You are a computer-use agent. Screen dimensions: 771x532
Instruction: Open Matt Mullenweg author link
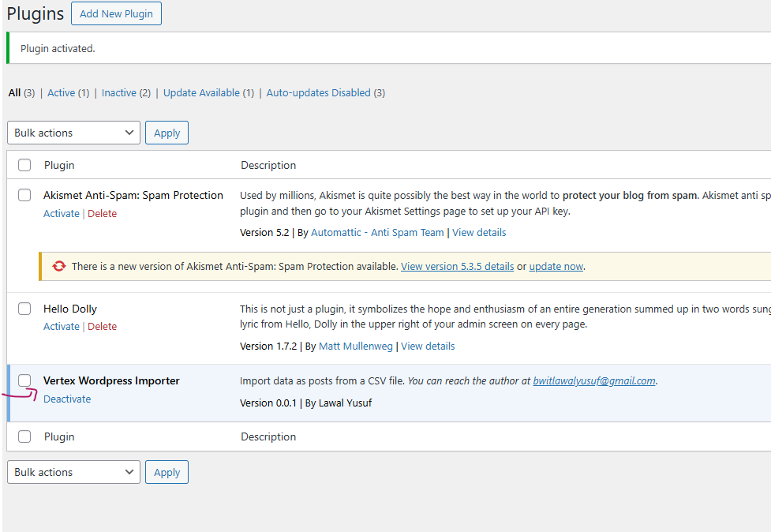(355, 347)
